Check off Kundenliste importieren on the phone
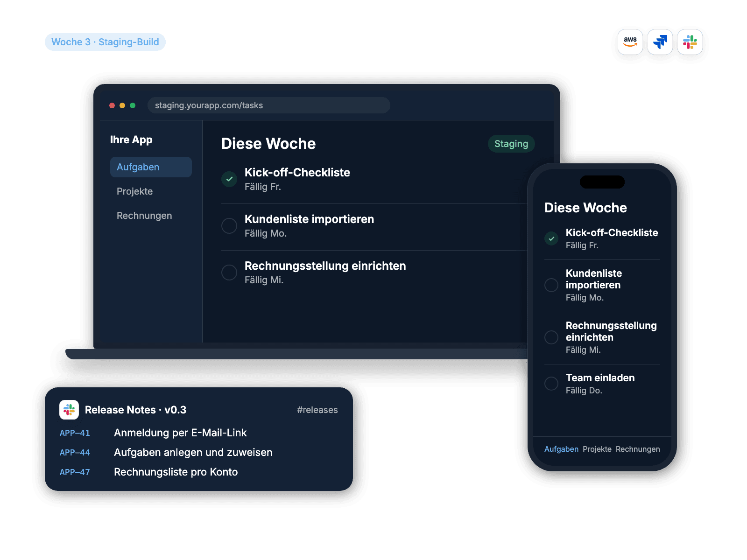 click(x=551, y=285)
